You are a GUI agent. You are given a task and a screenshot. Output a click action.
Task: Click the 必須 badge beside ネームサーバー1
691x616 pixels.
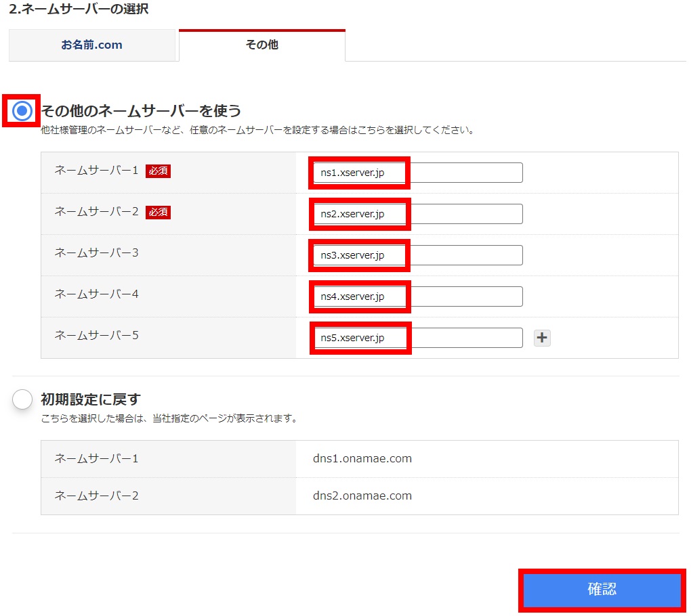point(158,171)
